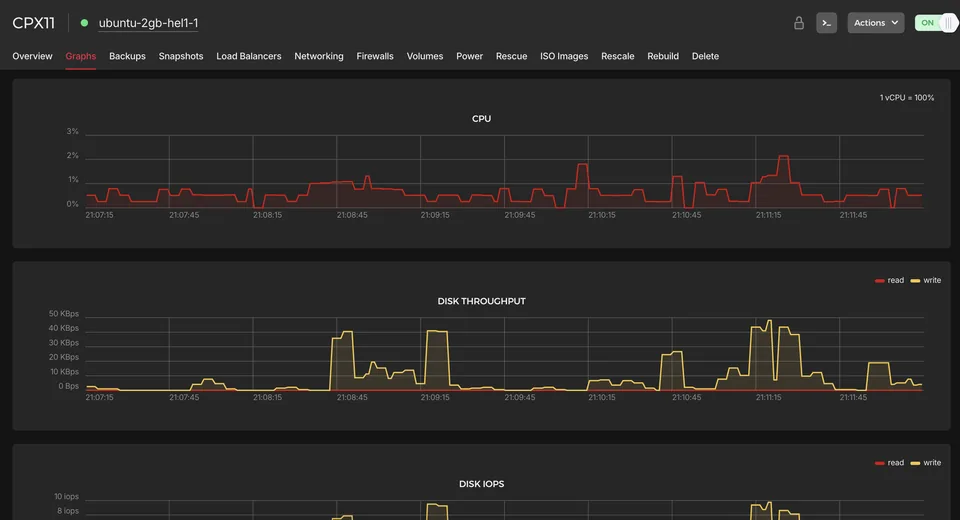Toggle read series in Disk Throughput legend

(x=890, y=280)
